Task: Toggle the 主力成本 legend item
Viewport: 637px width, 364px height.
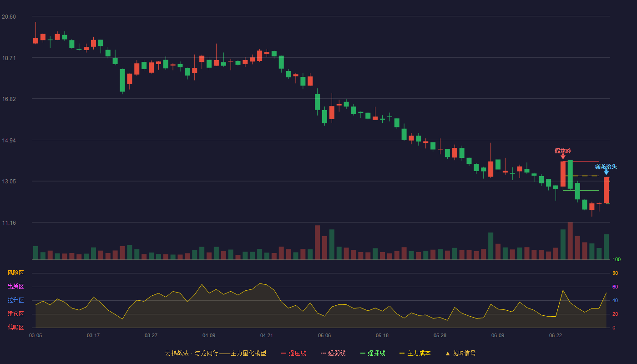Action: tap(415, 353)
